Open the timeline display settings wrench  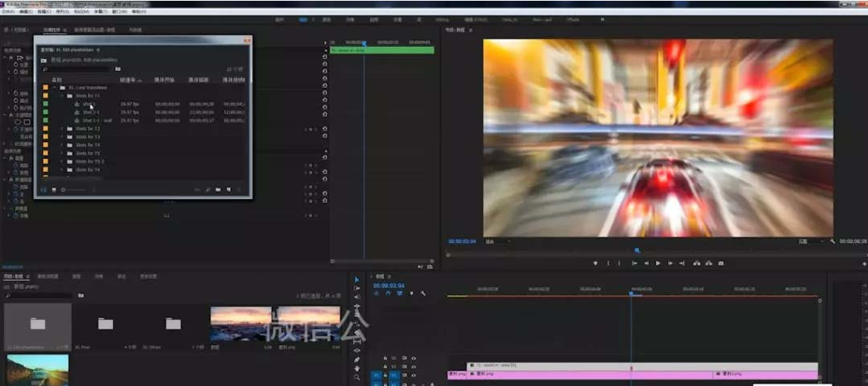423,293
